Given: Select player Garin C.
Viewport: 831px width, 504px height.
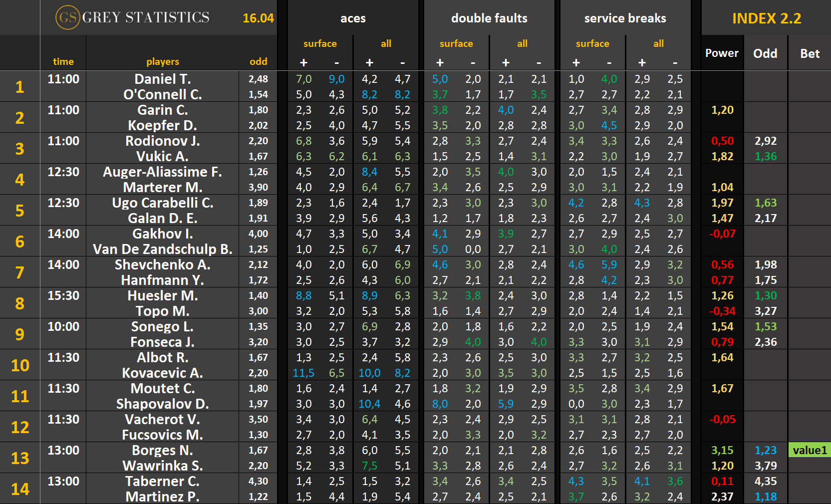Looking at the screenshot, I should pos(163,110).
